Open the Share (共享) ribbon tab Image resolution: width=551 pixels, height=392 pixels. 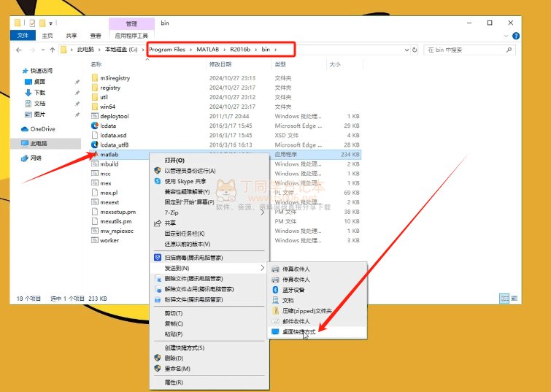pos(72,36)
